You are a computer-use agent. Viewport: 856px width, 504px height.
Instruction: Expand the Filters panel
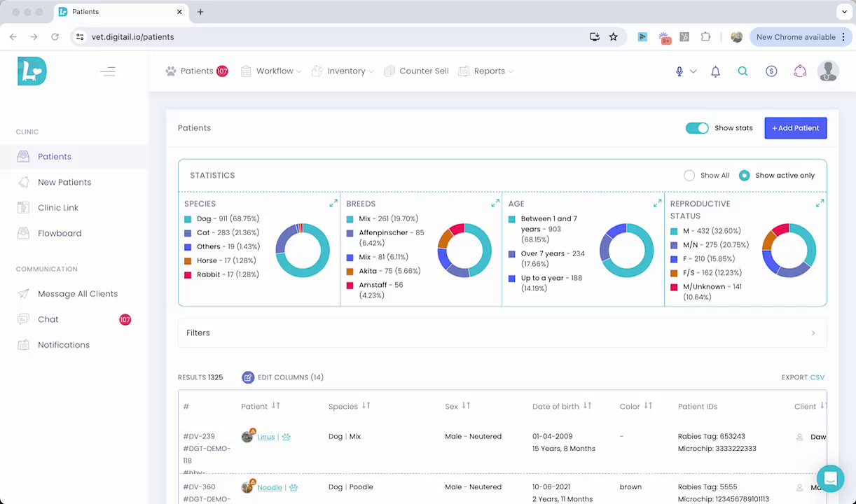[x=502, y=333]
